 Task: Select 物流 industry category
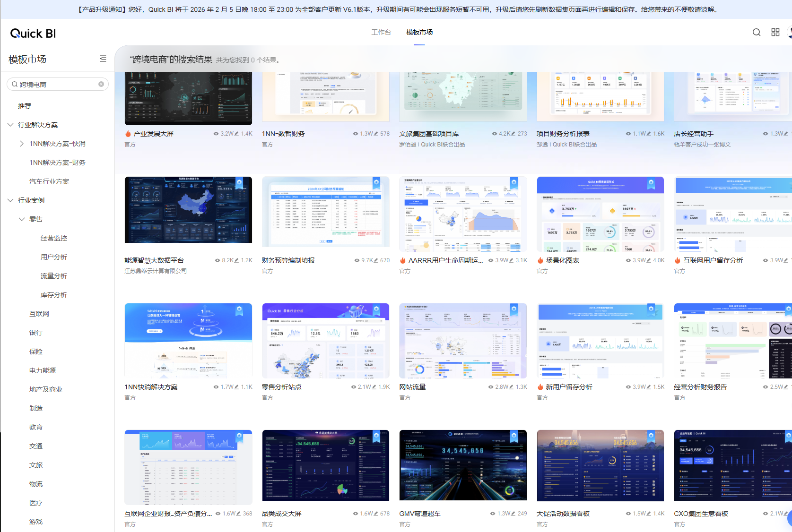[x=36, y=484]
